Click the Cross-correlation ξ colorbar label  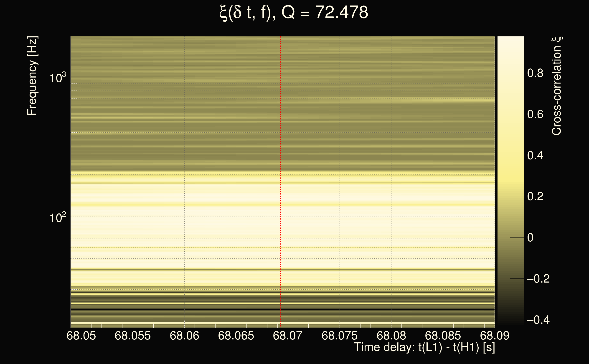coord(557,86)
